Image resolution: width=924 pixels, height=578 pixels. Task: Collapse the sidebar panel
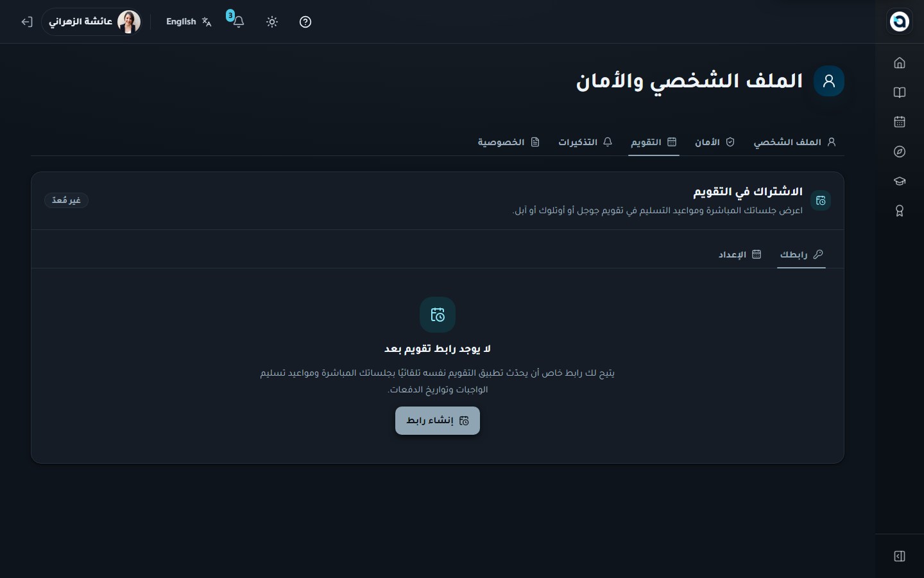(x=900, y=556)
